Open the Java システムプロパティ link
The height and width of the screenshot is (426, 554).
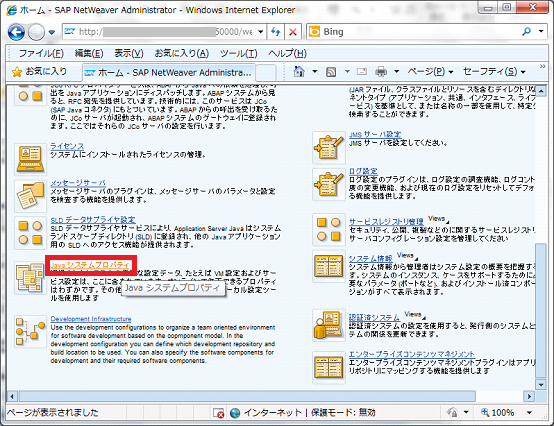click(90, 265)
